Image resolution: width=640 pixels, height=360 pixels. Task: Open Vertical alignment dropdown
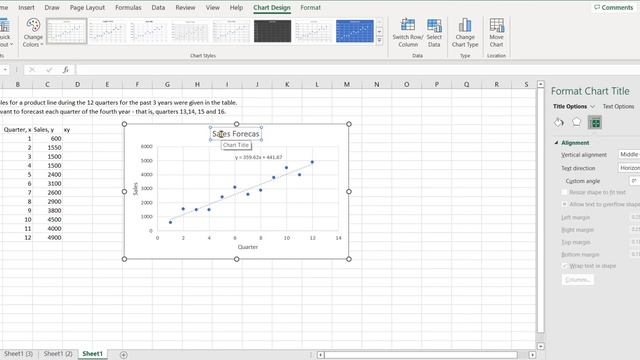click(x=629, y=155)
